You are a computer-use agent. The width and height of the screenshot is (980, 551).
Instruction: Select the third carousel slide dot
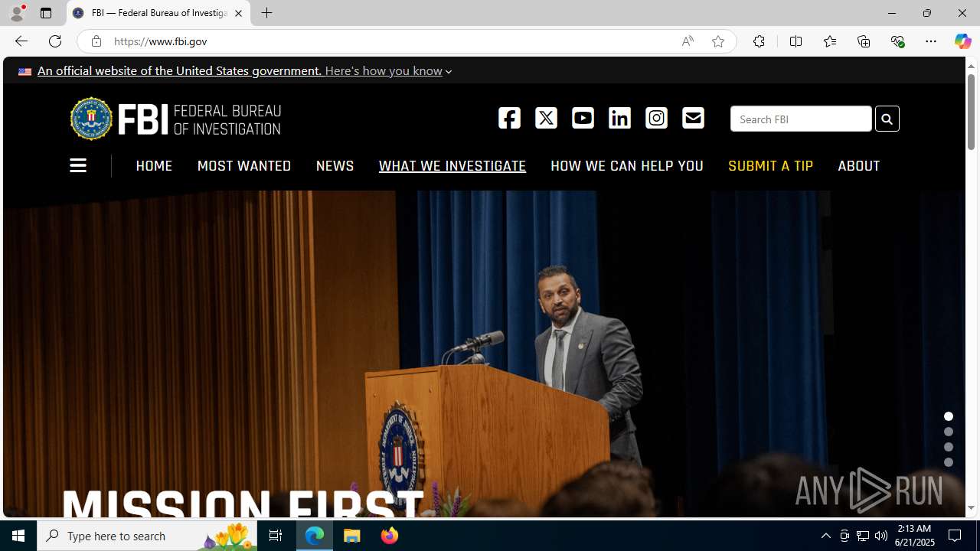click(x=949, y=447)
